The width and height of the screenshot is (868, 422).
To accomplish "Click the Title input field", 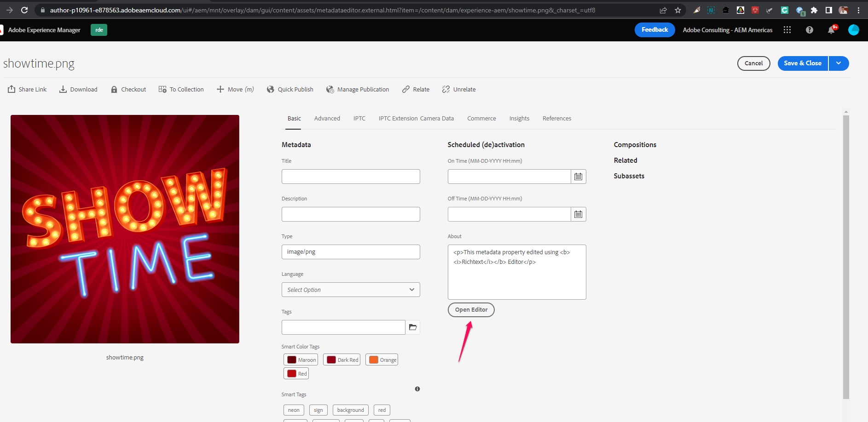I will coord(351,177).
